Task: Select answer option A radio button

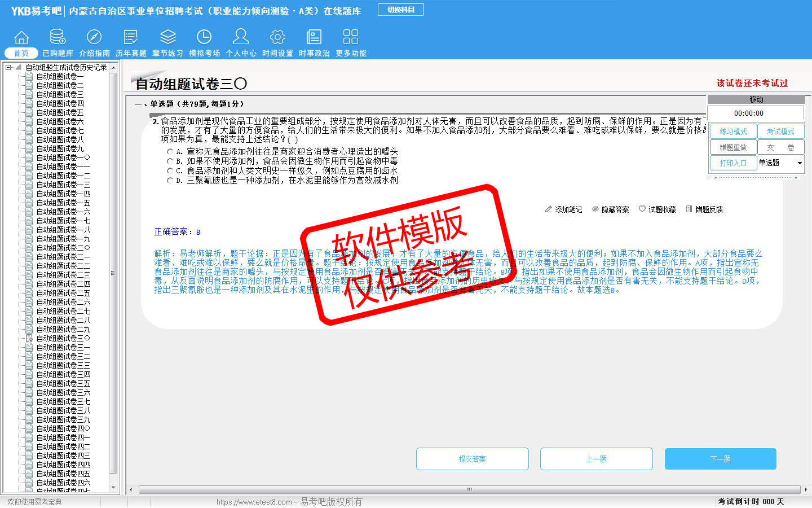Action: pos(170,152)
